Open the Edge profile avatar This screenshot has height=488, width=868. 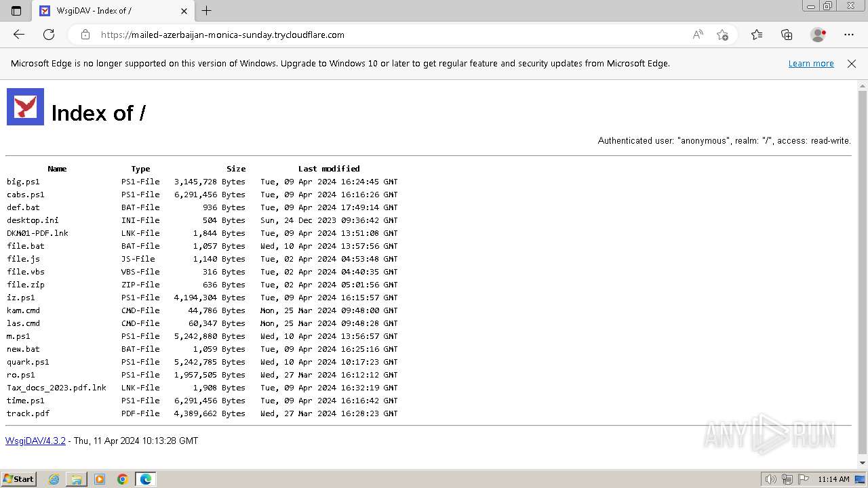point(818,35)
